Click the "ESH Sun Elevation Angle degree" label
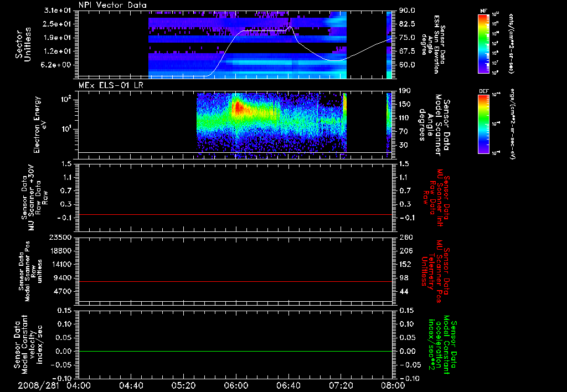Screen dimensions: 567x392 coord(433,44)
